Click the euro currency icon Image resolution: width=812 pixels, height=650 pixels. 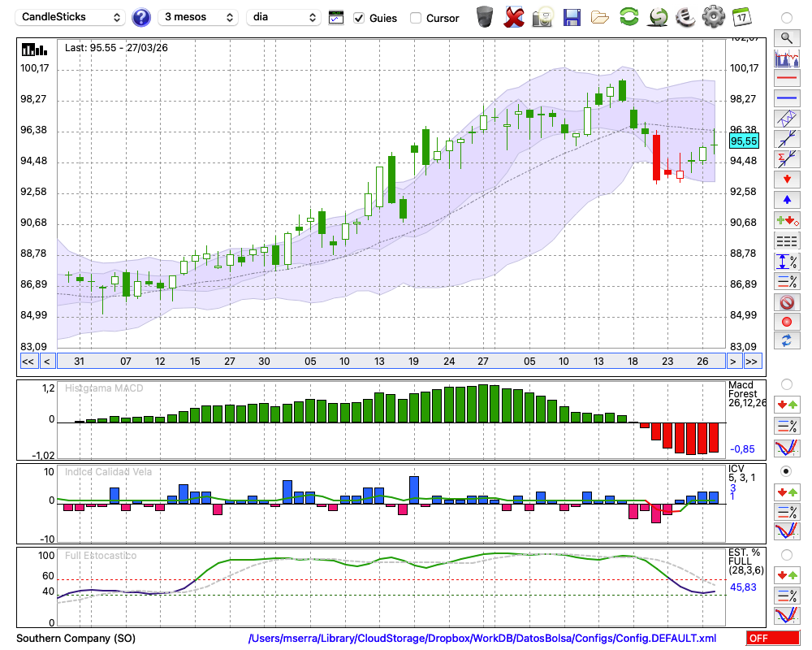point(685,17)
